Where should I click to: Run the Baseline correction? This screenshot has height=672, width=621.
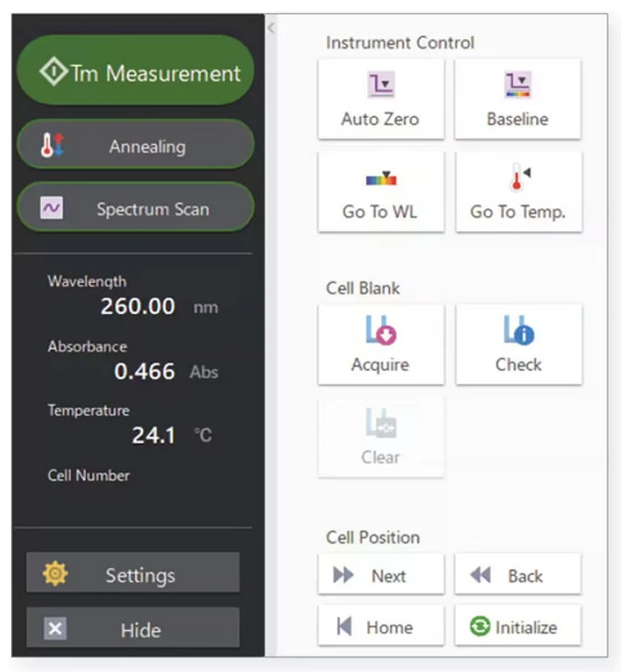[x=517, y=99]
